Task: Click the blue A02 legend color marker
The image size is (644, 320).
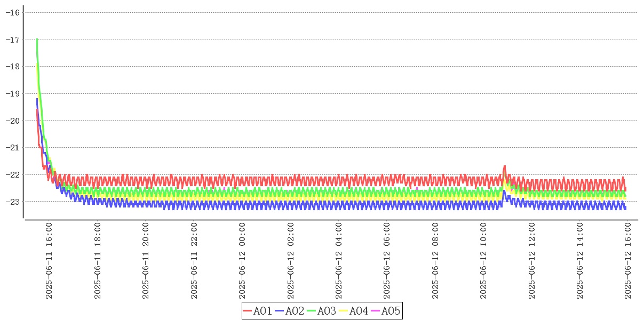Action: (x=280, y=311)
